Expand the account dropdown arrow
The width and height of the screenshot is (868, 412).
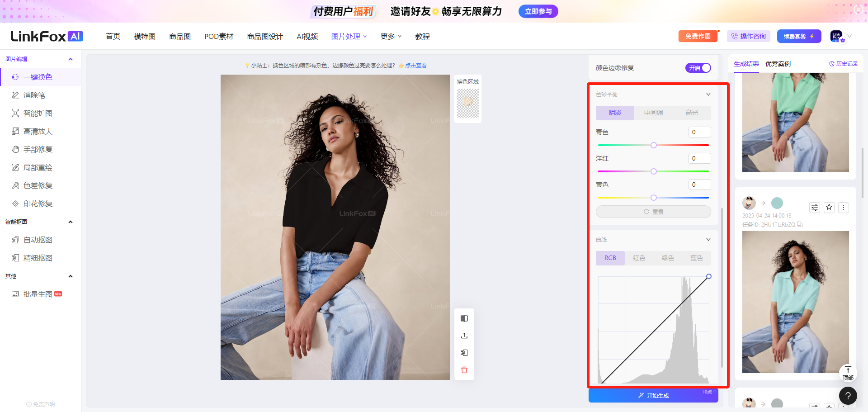[x=849, y=36]
